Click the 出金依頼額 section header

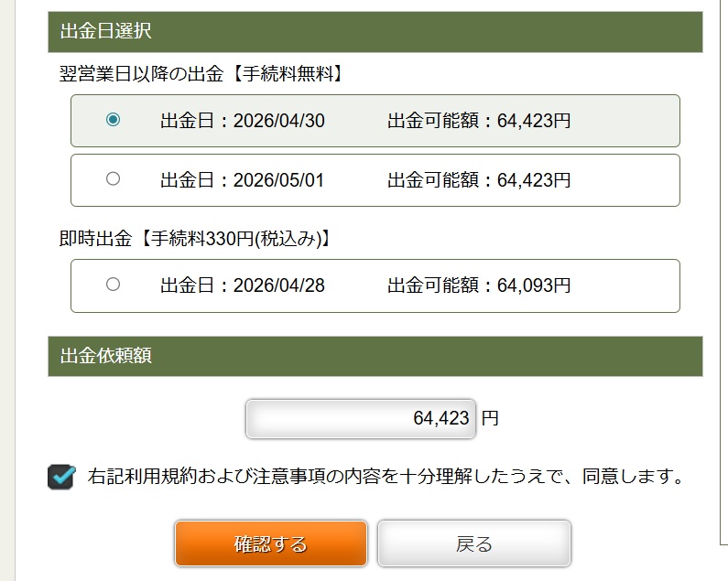click(x=105, y=356)
